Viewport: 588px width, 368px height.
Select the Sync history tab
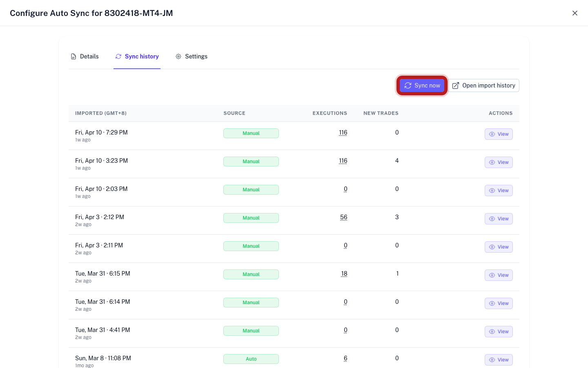tap(137, 56)
